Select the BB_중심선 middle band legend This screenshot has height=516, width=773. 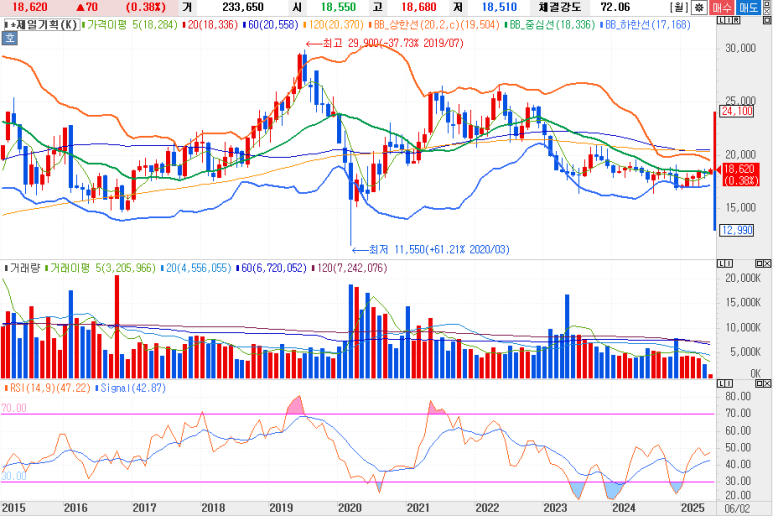pos(550,25)
